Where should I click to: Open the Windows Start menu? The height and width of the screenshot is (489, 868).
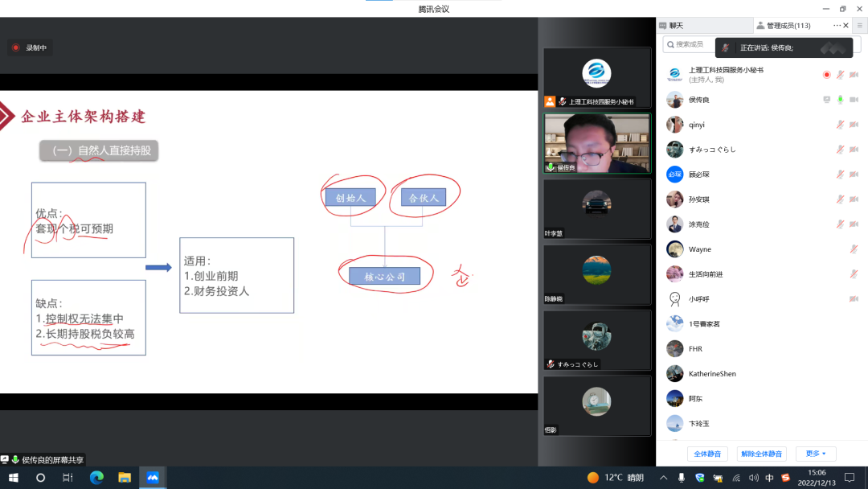coord(14,478)
